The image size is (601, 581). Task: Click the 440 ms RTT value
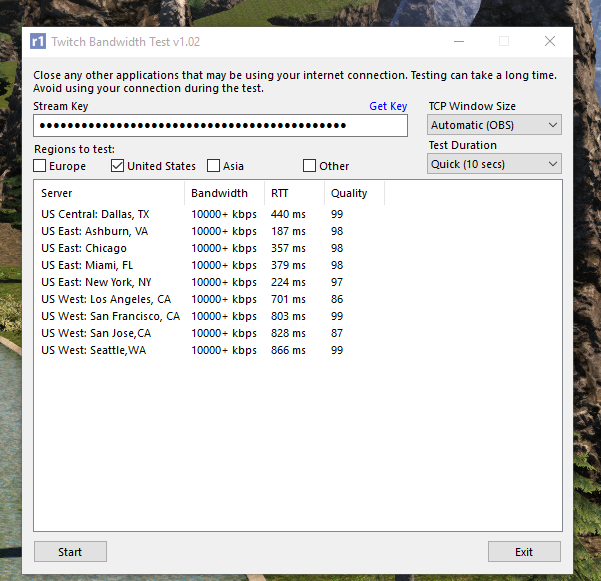click(x=288, y=214)
